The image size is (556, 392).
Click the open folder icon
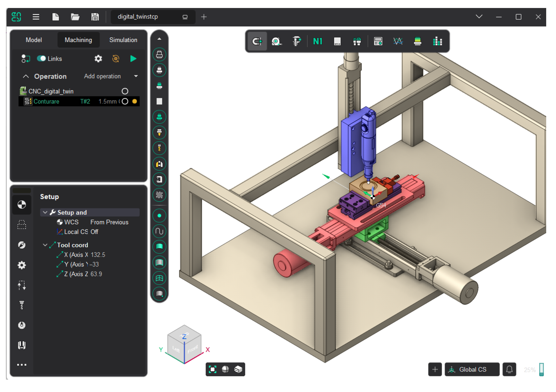[75, 17]
